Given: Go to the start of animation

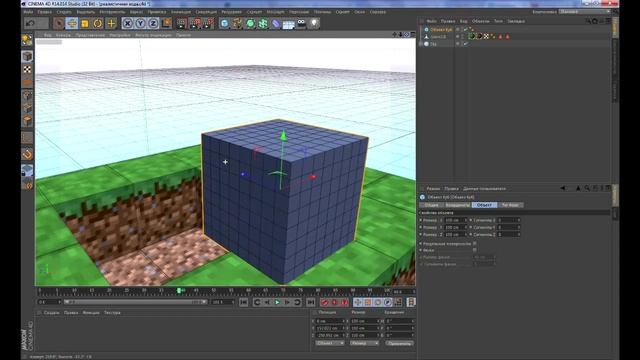Looking at the screenshot, I should 244,302.
